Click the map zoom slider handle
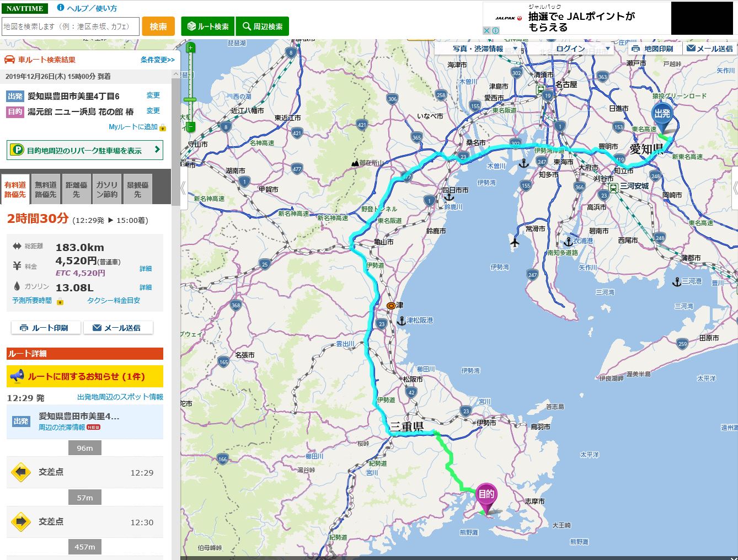 (190, 99)
